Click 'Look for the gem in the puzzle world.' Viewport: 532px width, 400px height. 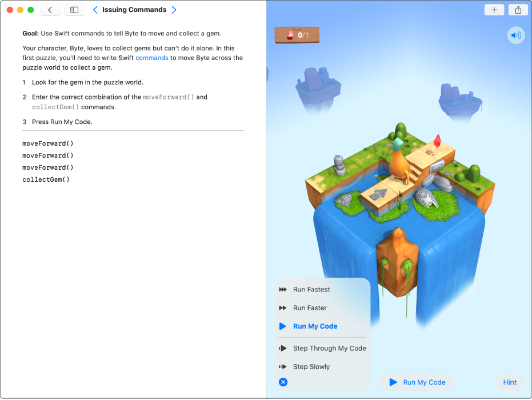pyautogui.click(x=87, y=82)
